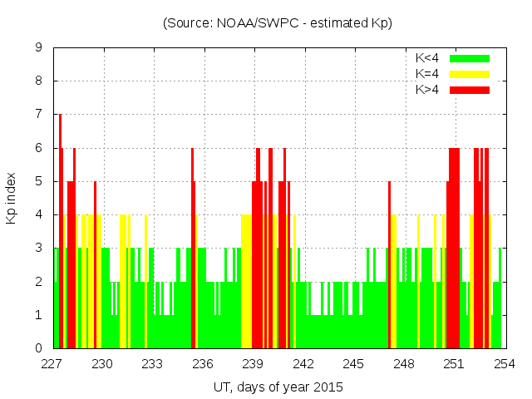Click the isolated red bar near day 247
Screen dimensions: 532x399
coord(389,266)
